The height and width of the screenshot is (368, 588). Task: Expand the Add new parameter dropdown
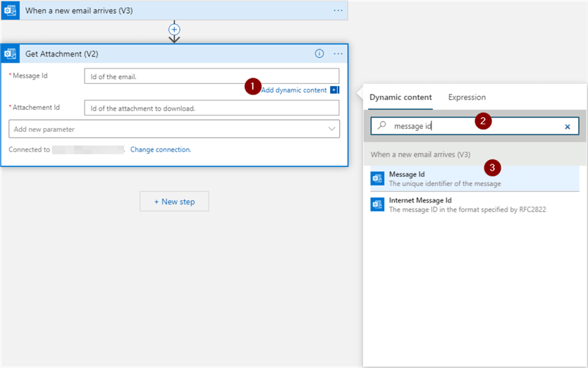coord(332,129)
